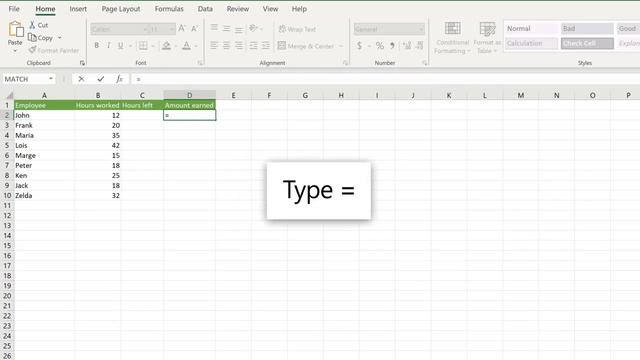Click the Format Painter brush icon
Viewport: 640px width, 360px height.
(x=32, y=50)
